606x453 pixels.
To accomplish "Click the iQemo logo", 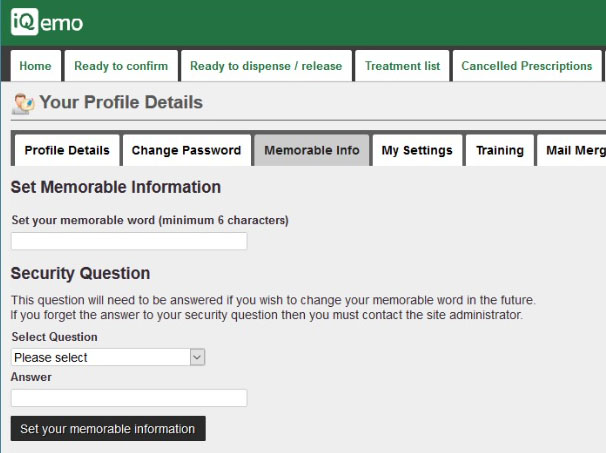I will (47, 22).
